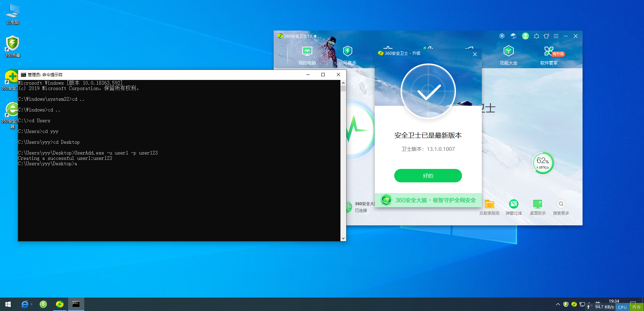
Task: Click the 360安全卫士 tray icon
Action: coord(574,304)
